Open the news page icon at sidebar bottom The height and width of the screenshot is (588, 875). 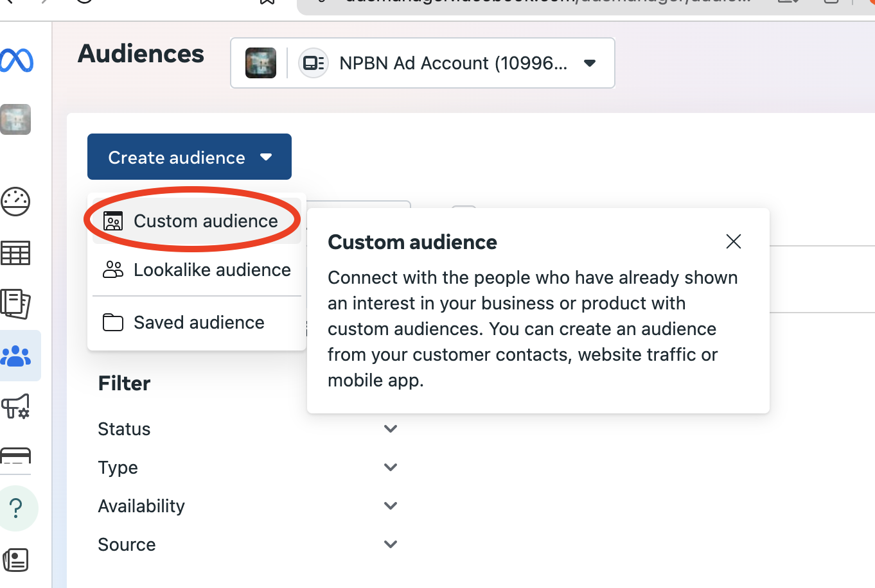(x=16, y=559)
